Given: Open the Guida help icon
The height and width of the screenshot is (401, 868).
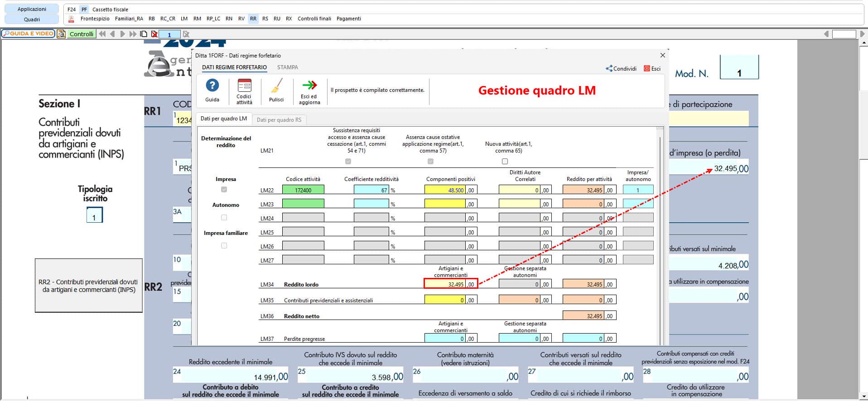Looking at the screenshot, I should pyautogui.click(x=212, y=85).
